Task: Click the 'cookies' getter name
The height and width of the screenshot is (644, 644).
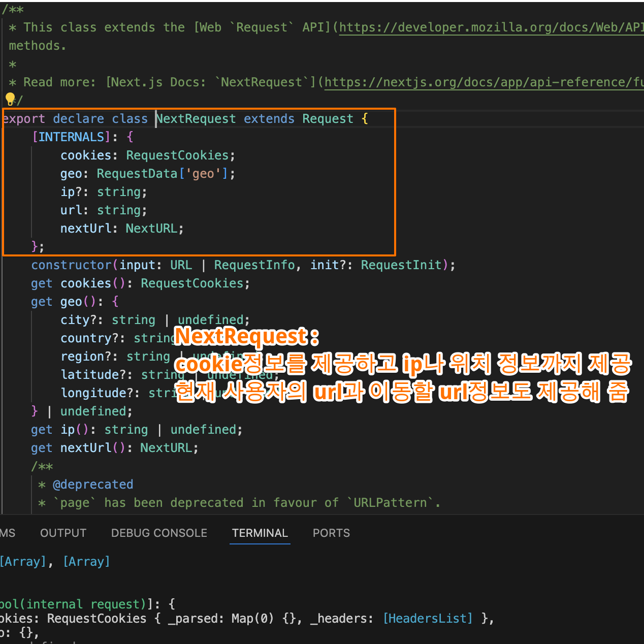Action: tap(86, 283)
